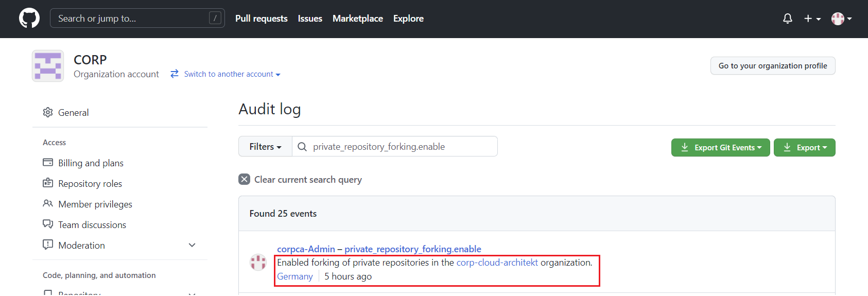868x296 pixels.
Task: Click the General gear icon
Action: 48,112
